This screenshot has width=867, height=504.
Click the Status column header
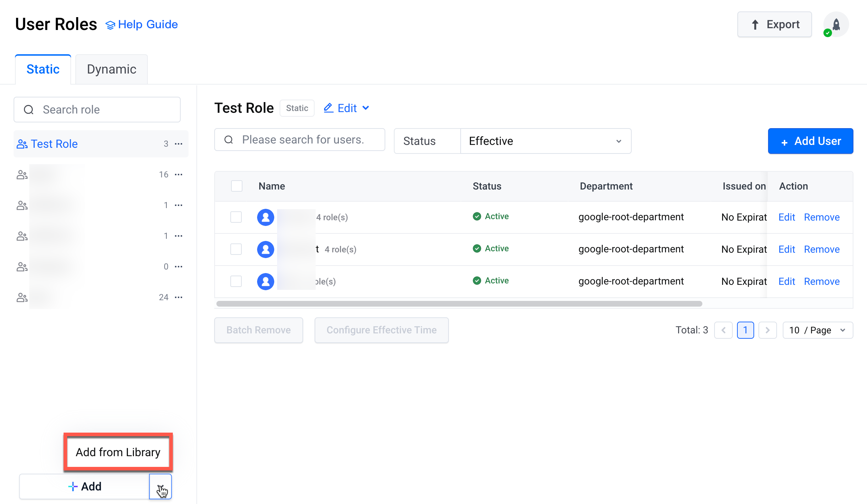point(487,186)
